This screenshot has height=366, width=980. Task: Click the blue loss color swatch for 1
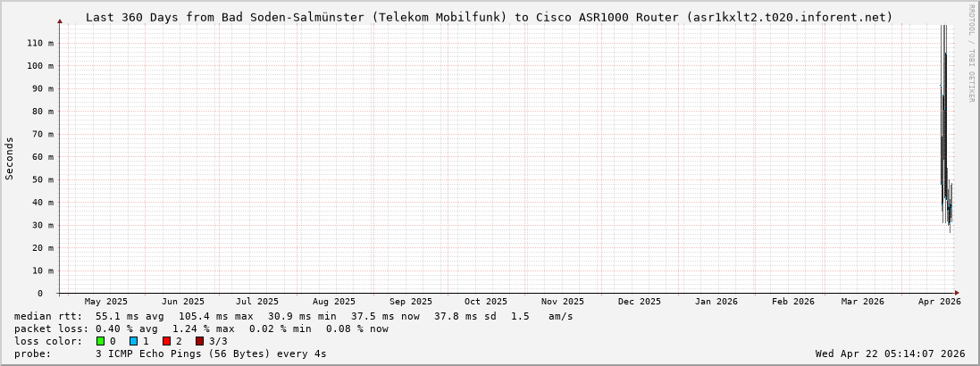pyautogui.click(x=133, y=341)
